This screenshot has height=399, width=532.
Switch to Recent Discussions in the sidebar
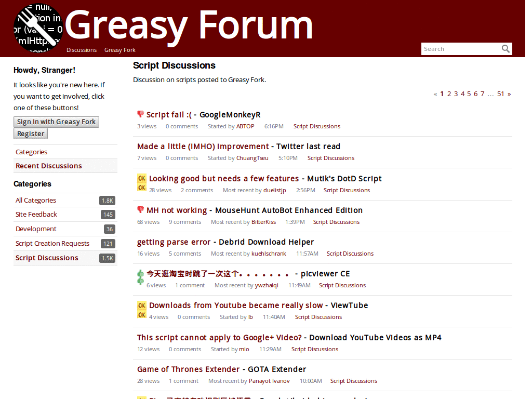(x=48, y=166)
